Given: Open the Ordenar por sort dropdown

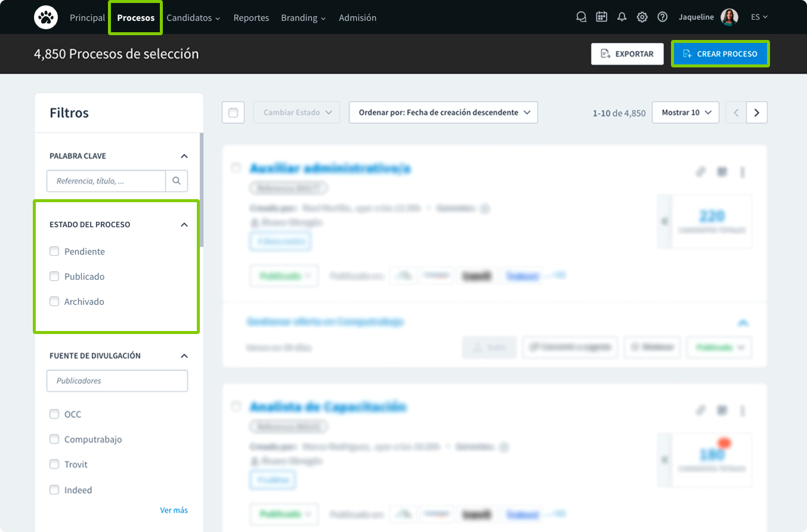Looking at the screenshot, I should tap(443, 113).
